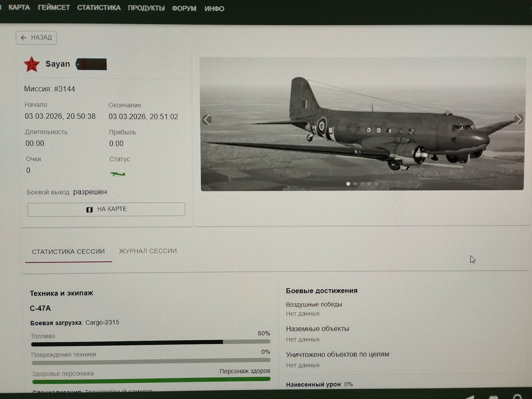Go to the ФОРУМ navigation item
This screenshot has width=532, height=399.
coord(184,8)
